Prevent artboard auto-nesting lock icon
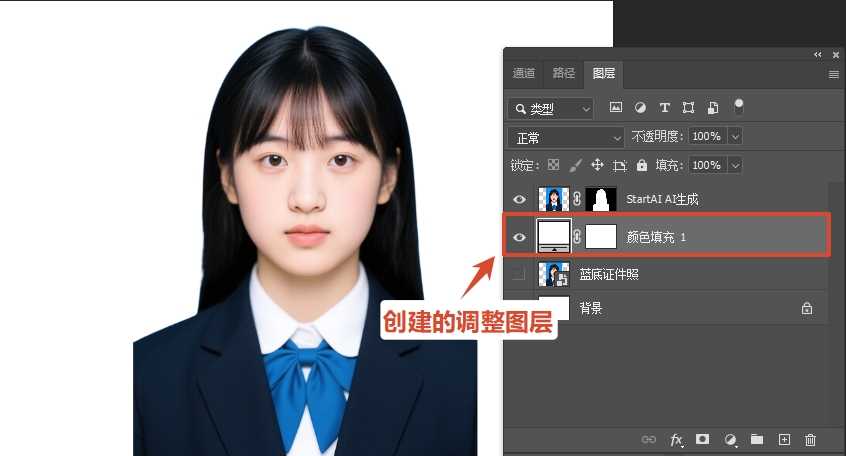846x456 pixels. [x=619, y=165]
